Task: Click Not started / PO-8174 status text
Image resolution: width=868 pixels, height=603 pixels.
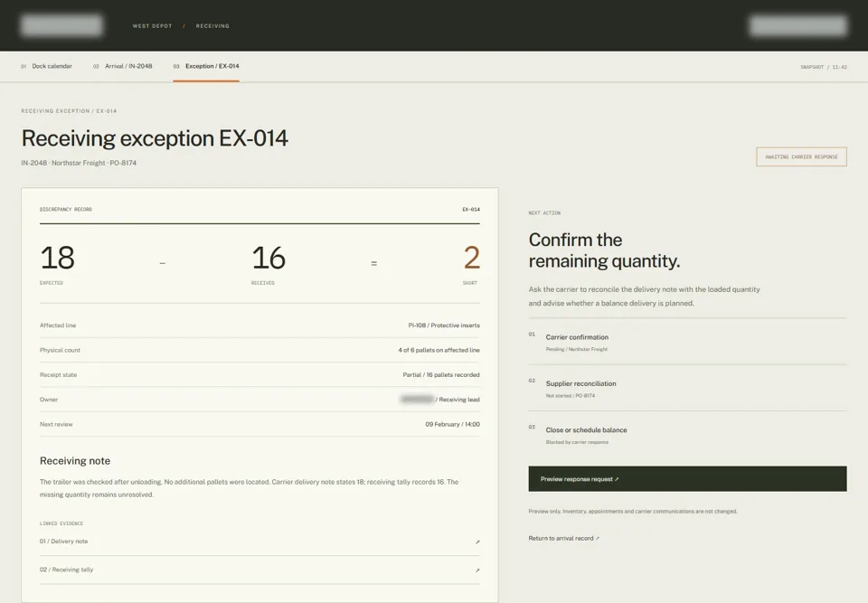Action: point(571,396)
